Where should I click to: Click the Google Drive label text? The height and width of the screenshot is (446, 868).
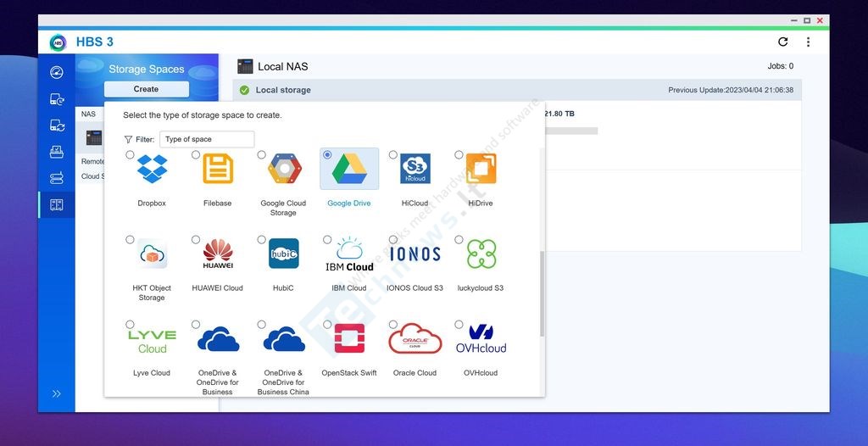pyautogui.click(x=349, y=203)
